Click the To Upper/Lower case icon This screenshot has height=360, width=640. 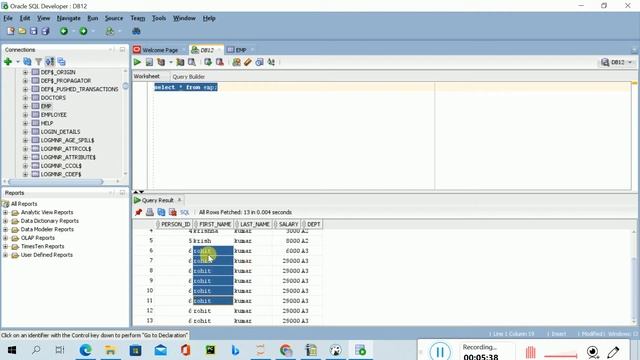click(x=271, y=62)
